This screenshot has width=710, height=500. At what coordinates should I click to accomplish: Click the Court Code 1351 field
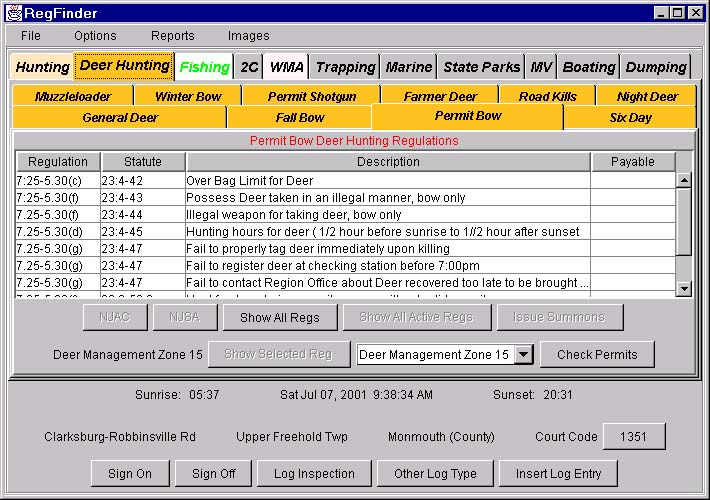point(633,437)
